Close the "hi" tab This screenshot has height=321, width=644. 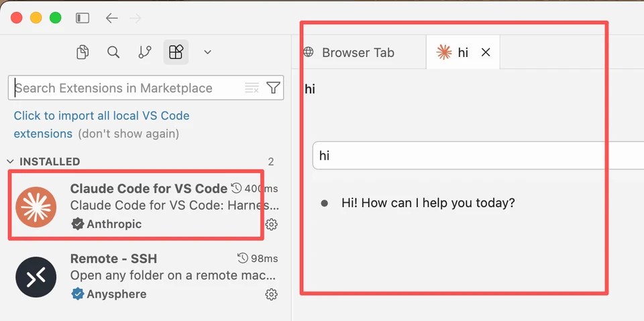pyautogui.click(x=486, y=52)
